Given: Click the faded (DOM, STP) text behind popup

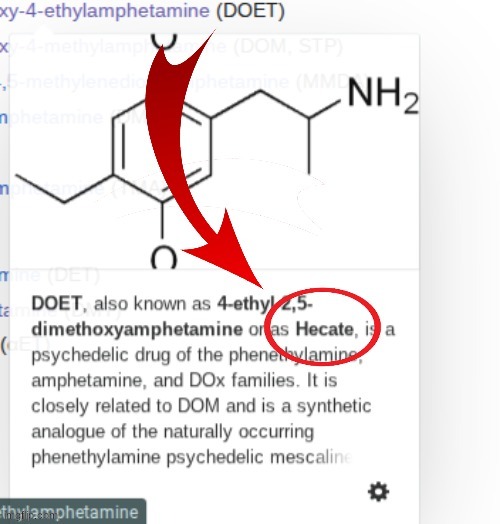Looking at the screenshot, I should tap(287, 46).
